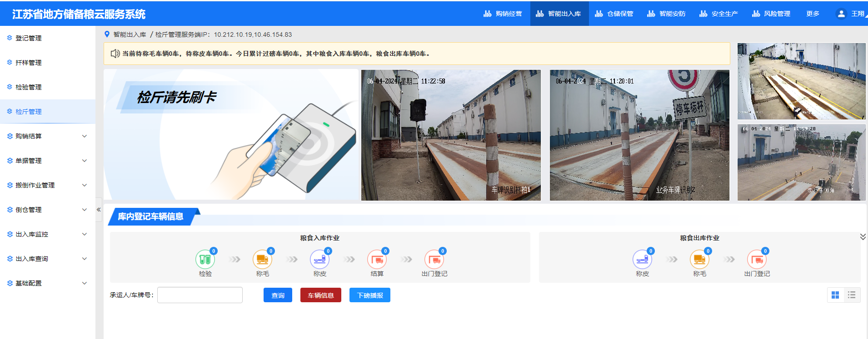Click the 称毛 truck icon under 粮食入库作业
The width and height of the screenshot is (868, 339).
[262, 260]
